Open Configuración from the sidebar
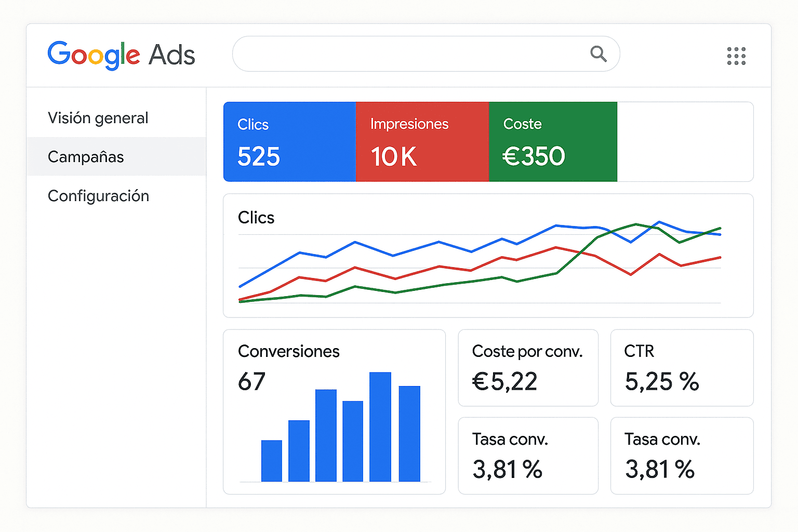The image size is (798, 532). [98, 196]
